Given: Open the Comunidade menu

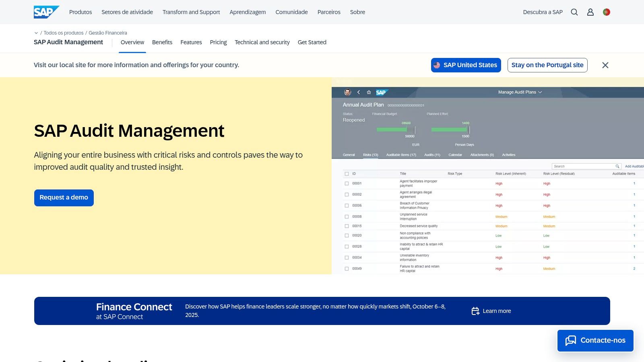Looking at the screenshot, I should 291,12.
